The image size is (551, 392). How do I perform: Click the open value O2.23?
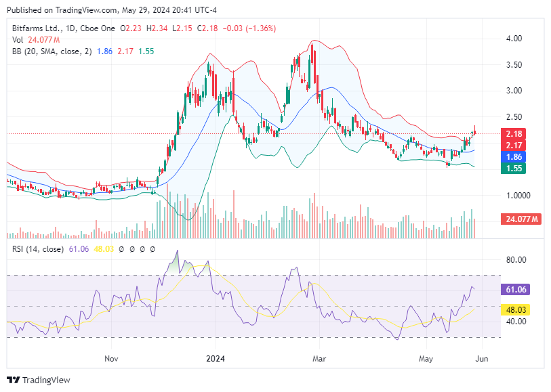pos(131,28)
